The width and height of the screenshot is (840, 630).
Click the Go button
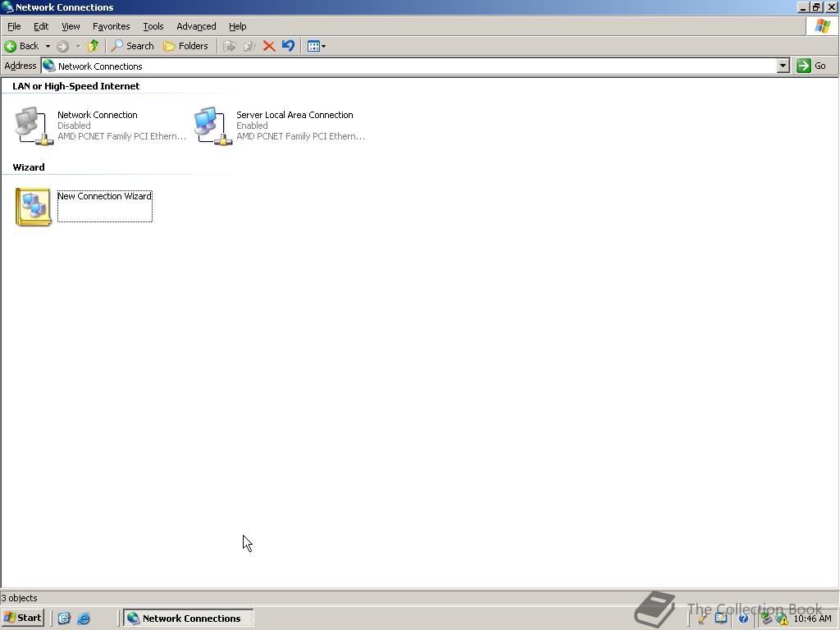(811, 66)
